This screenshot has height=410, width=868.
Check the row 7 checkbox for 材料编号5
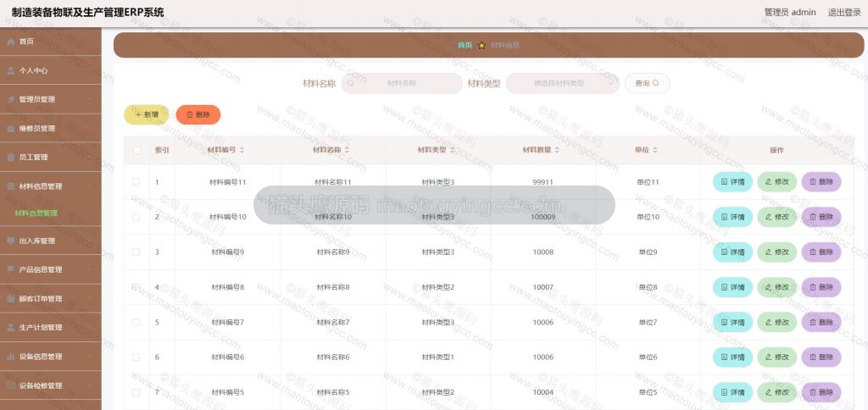[136, 392]
